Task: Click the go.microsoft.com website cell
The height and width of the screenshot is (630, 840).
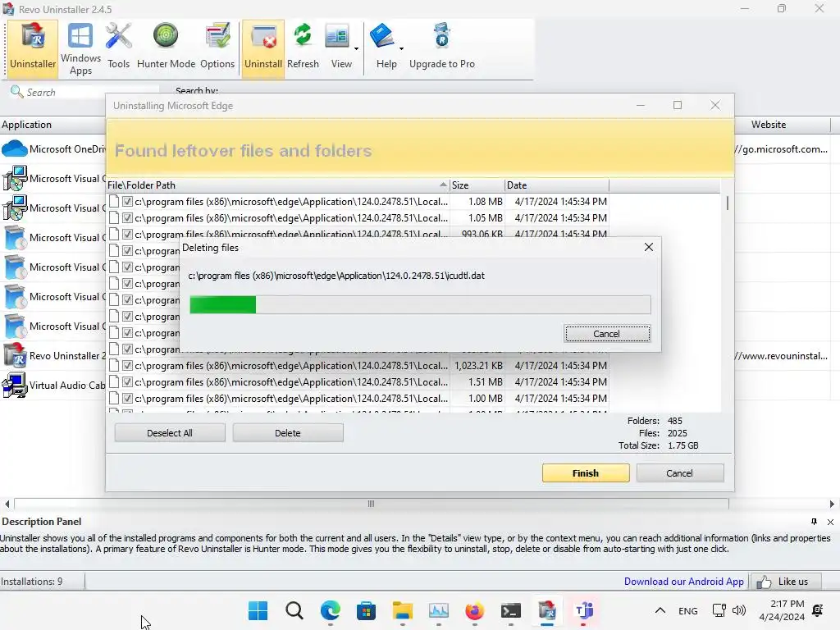Action: coord(782,149)
